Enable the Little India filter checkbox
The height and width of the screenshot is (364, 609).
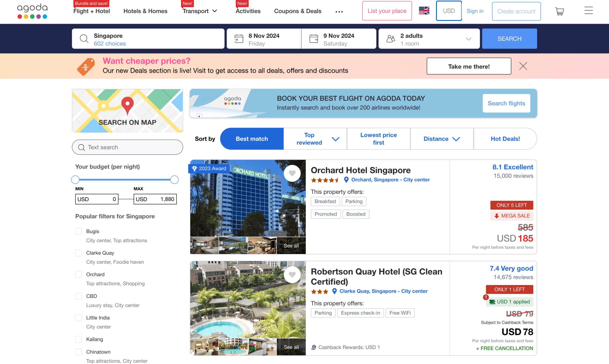pyautogui.click(x=79, y=318)
